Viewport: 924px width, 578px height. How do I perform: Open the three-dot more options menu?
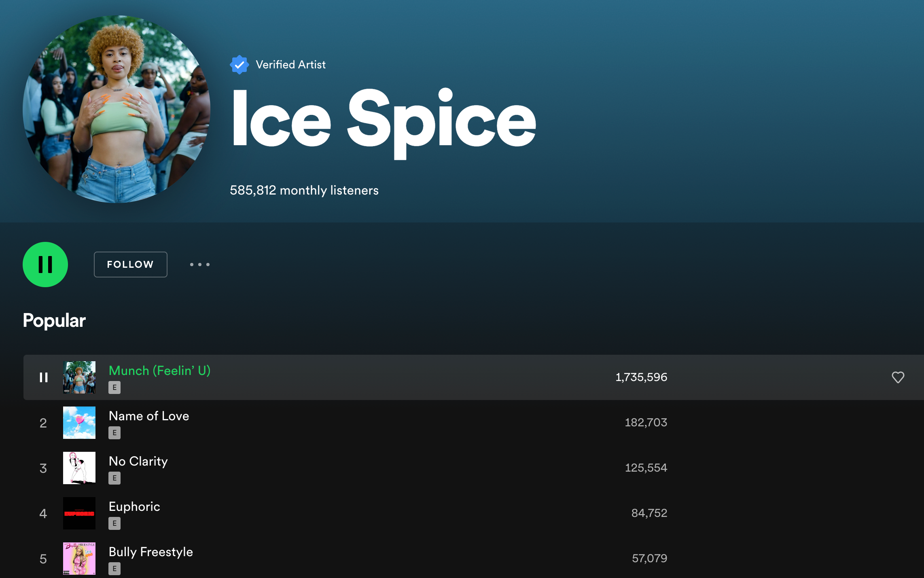tap(200, 265)
